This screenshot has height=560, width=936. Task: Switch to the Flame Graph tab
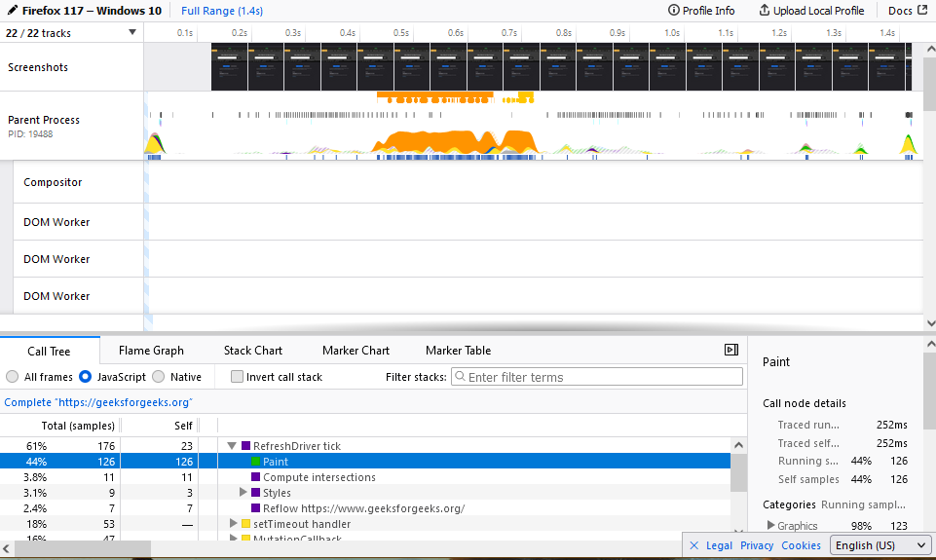click(151, 351)
